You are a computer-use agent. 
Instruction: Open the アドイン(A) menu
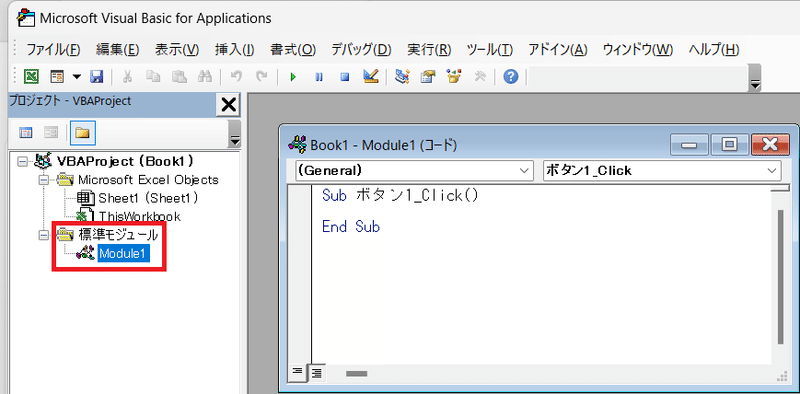(x=558, y=50)
